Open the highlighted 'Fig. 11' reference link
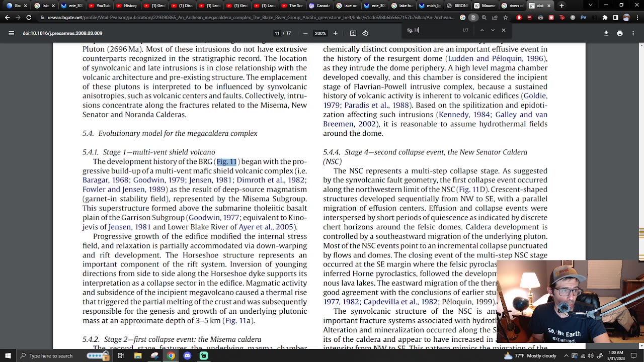 point(226,161)
